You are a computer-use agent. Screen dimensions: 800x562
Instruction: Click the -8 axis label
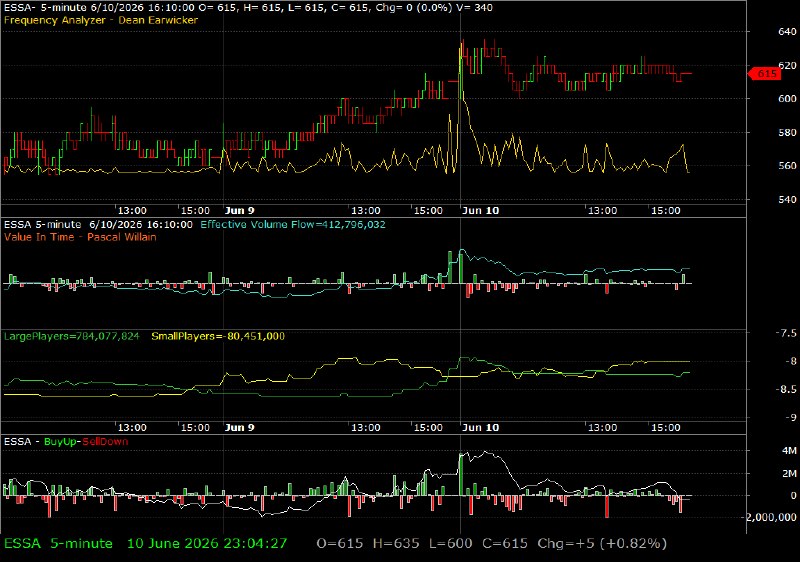click(790, 362)
